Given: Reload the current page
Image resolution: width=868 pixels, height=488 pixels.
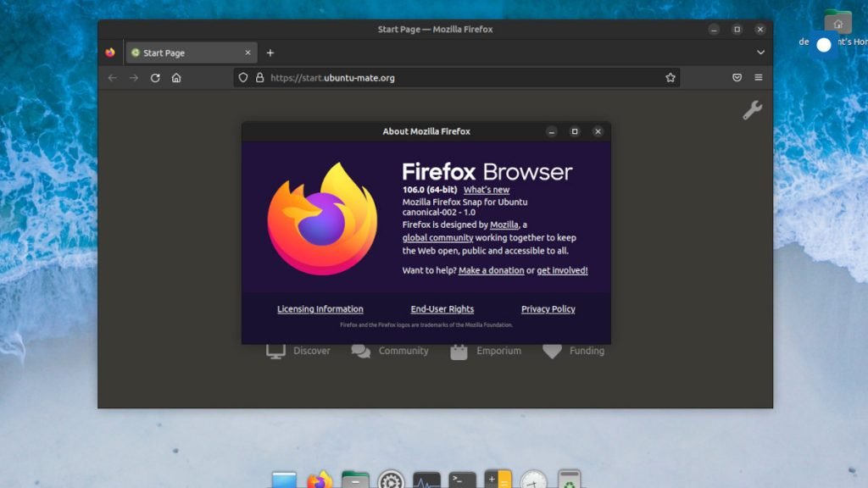Looking at the screenshot, I should click(155, 78).
